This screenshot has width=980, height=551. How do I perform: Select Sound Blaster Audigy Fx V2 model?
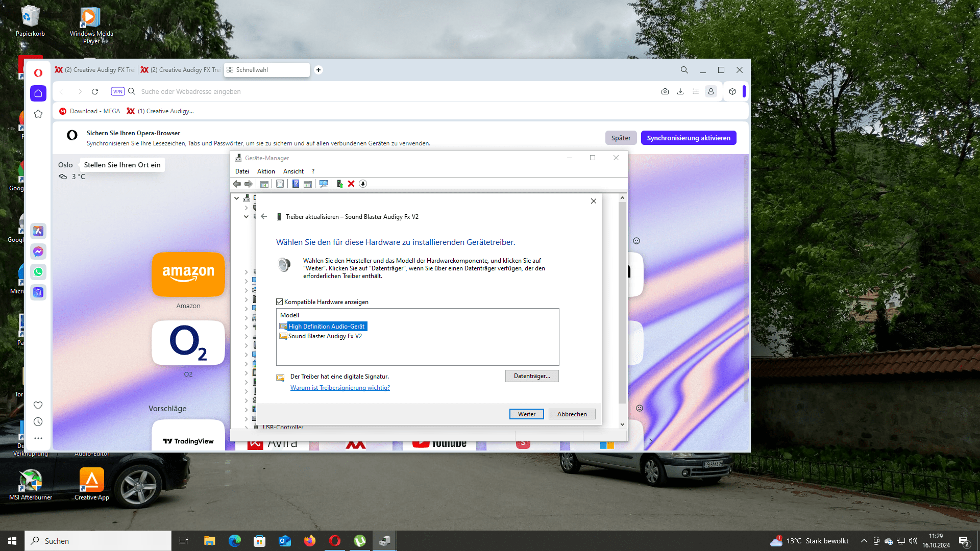pyautogui.click(x=321, y=336)
